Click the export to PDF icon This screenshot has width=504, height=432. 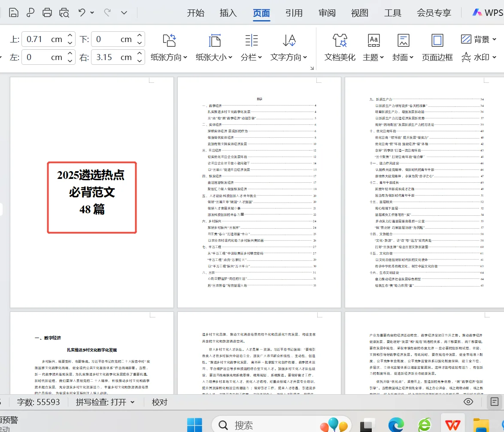tap(30, 13)
